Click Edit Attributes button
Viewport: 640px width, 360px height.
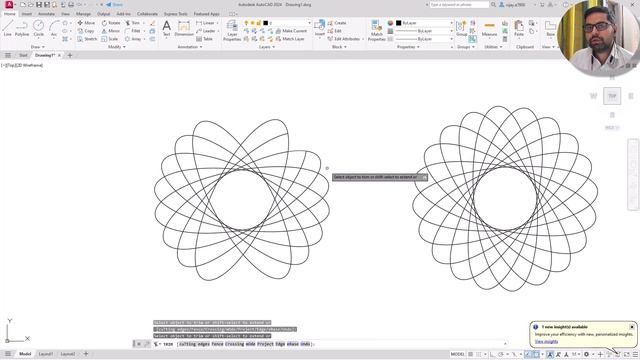[x=344, y=39]
